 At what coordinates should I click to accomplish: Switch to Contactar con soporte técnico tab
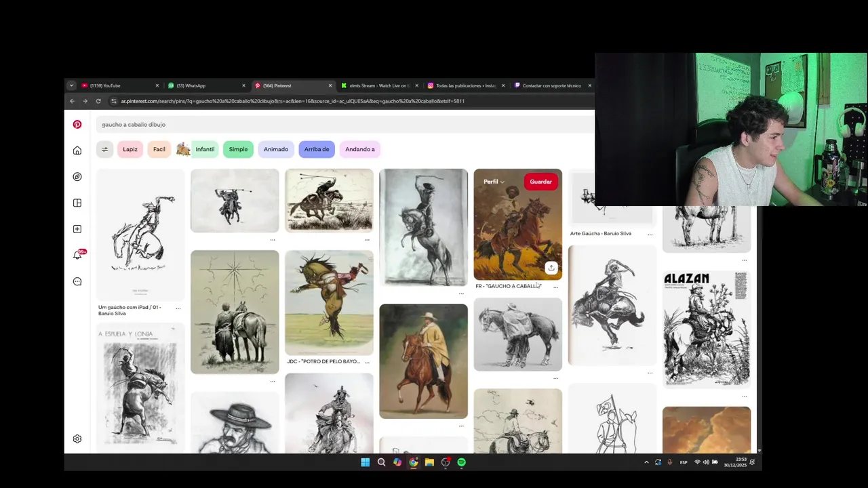[553, 85]
